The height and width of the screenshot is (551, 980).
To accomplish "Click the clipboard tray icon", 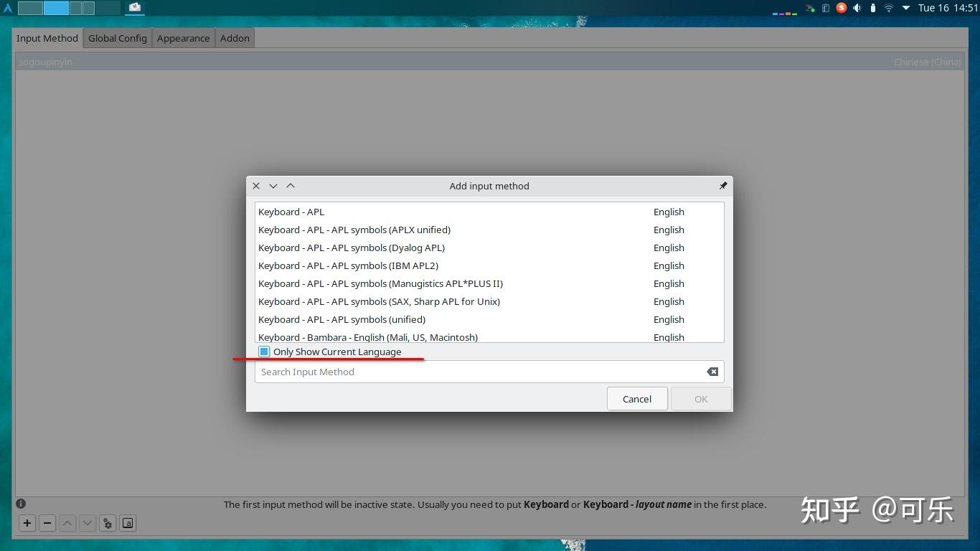I will pyautogui.click(x=826, y=8).
